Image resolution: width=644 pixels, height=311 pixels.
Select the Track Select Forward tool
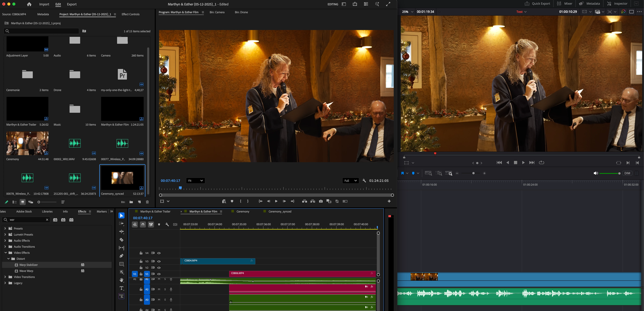pos(121,224)
